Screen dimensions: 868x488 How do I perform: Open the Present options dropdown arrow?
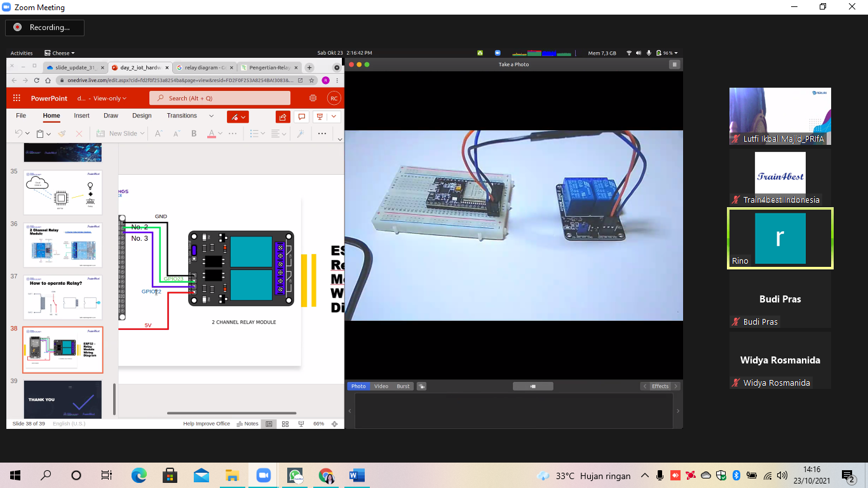pos(334,117)
